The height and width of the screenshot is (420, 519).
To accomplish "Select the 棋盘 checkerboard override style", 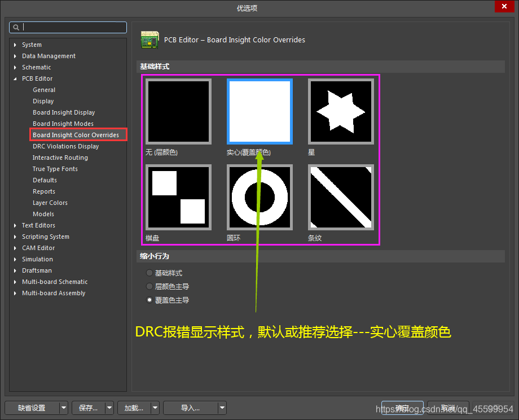I will (x=178, y=197).
